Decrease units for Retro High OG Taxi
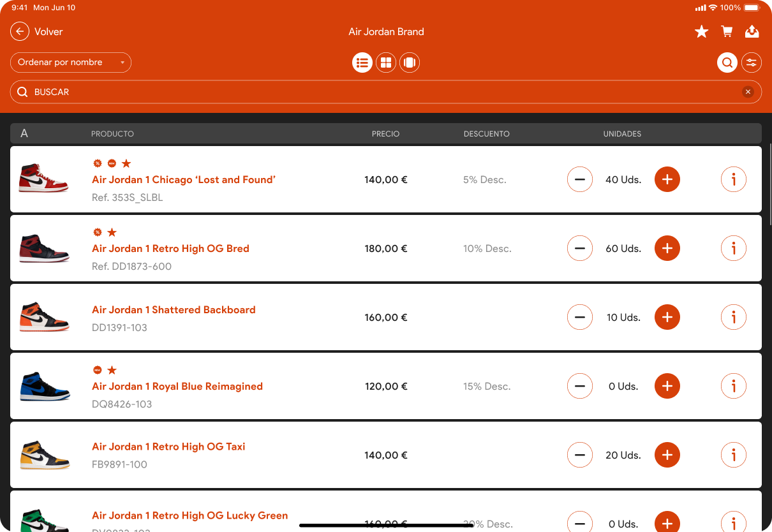The height and width of the screenshot is (532, 772). tap(580, 455)
